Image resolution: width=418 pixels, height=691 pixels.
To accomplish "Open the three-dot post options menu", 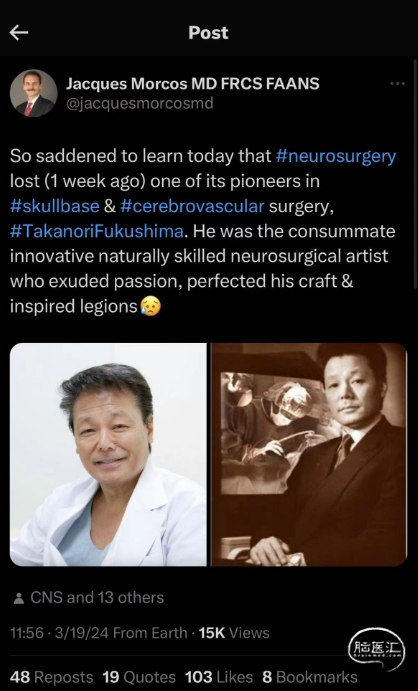I will pyautogui.click(x=397, y=83).
